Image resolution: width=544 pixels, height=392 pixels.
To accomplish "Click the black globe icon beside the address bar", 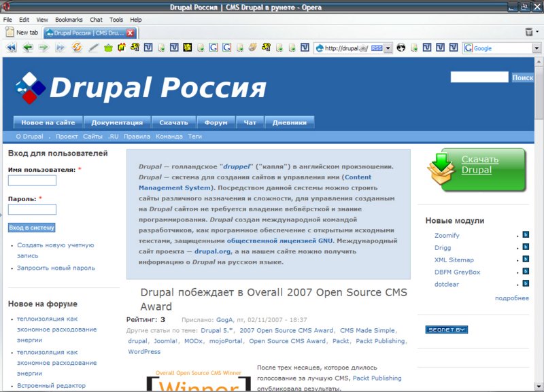I will (401, 48).
